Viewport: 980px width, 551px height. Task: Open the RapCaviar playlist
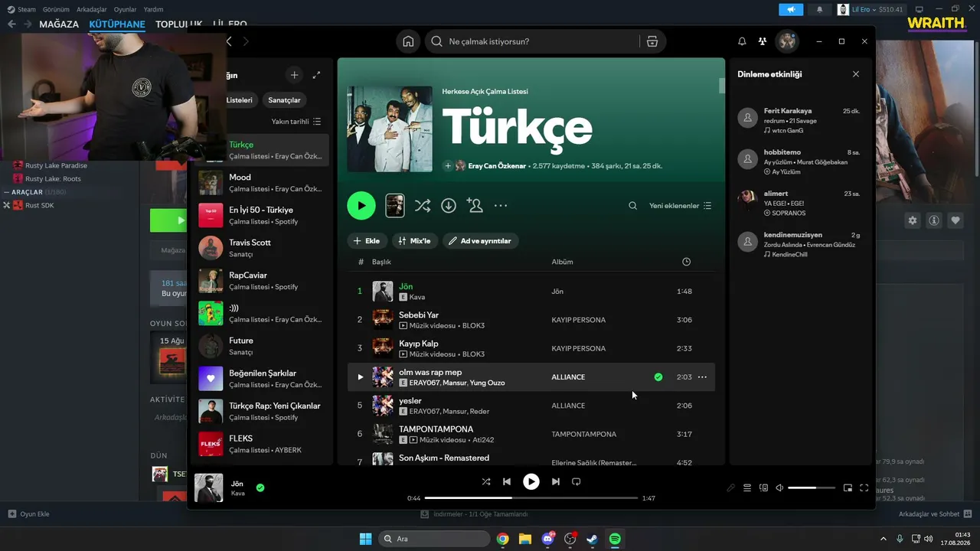point(262,281)
